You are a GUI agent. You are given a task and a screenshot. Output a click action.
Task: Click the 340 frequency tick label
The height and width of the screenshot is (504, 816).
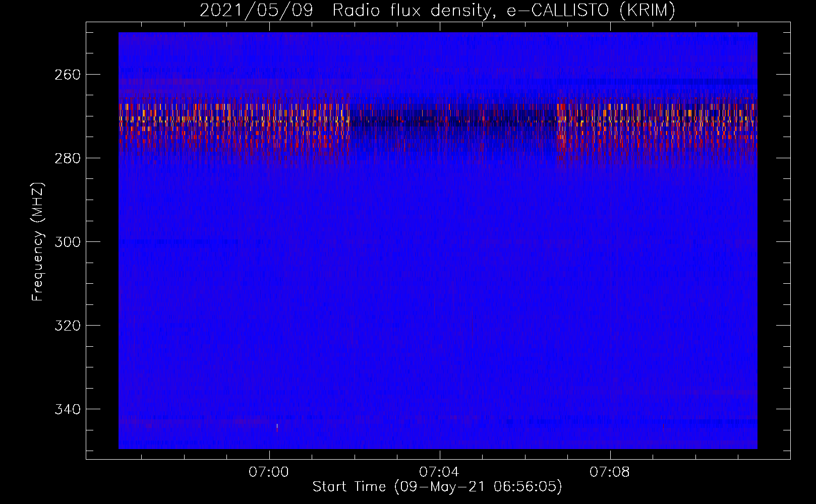68,409
